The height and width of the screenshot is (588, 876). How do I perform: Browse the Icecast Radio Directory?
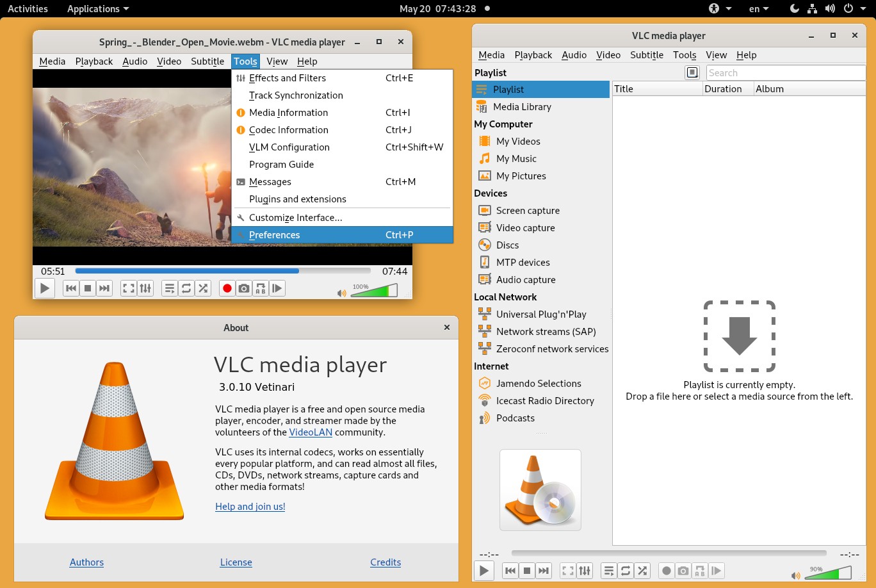pyautogui.click(x=545, y=400)
